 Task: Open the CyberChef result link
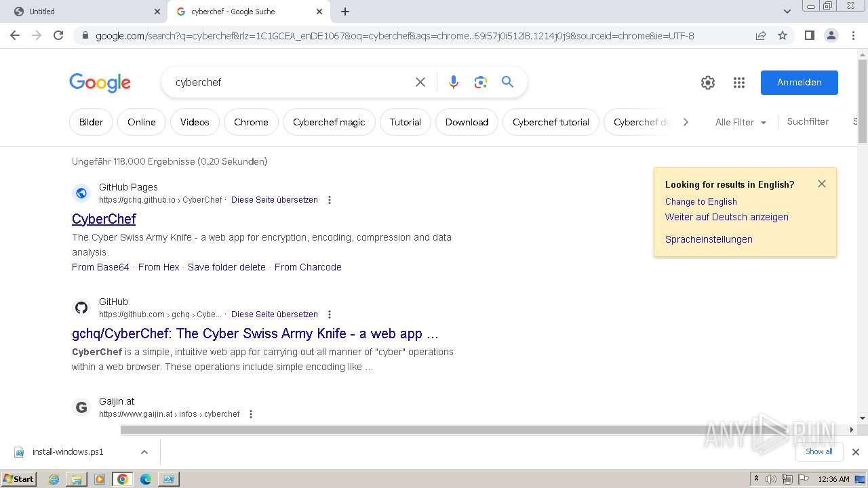click(x=104, y=219)
